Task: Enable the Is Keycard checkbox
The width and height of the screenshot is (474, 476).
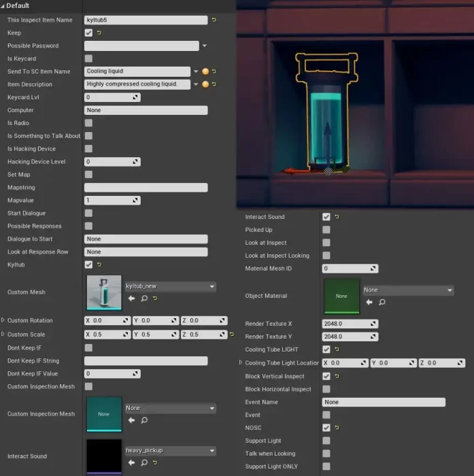Action: [88, 58]
